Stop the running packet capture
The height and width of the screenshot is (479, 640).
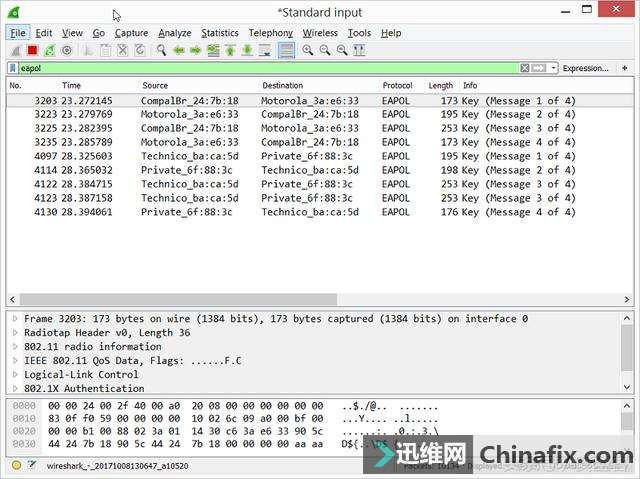click(32, 50)
